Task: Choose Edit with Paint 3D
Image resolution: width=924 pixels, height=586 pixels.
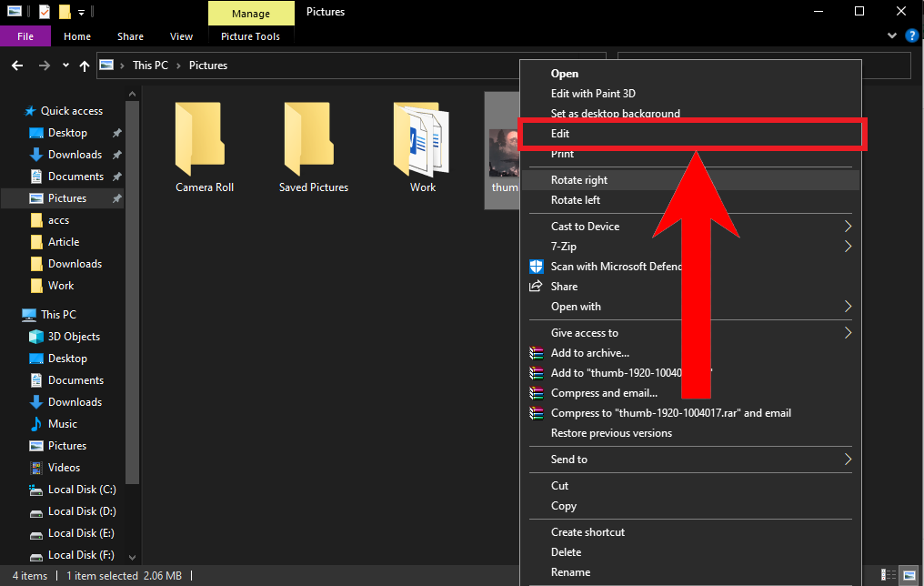Action: pyautogui.click(x=690, y=94)
